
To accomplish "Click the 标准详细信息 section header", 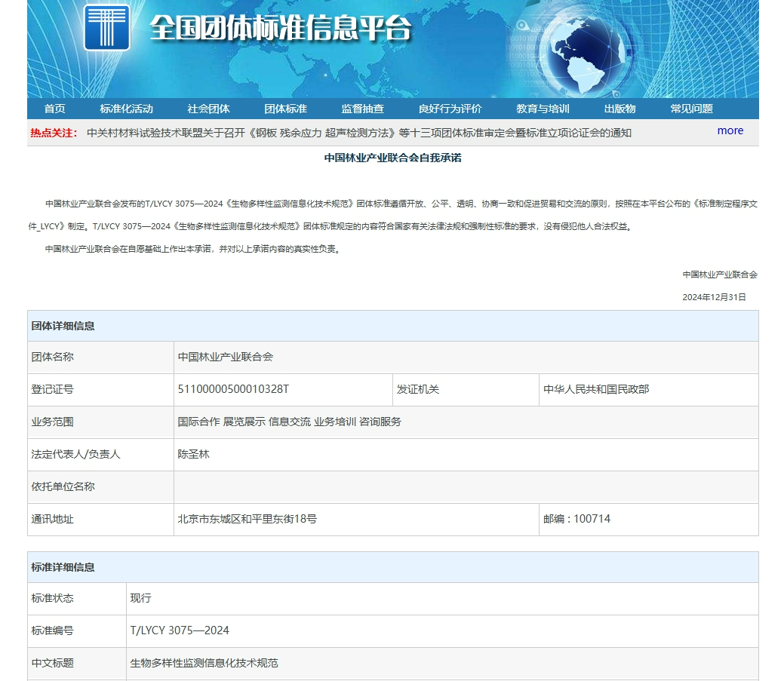I will [393, 567].
